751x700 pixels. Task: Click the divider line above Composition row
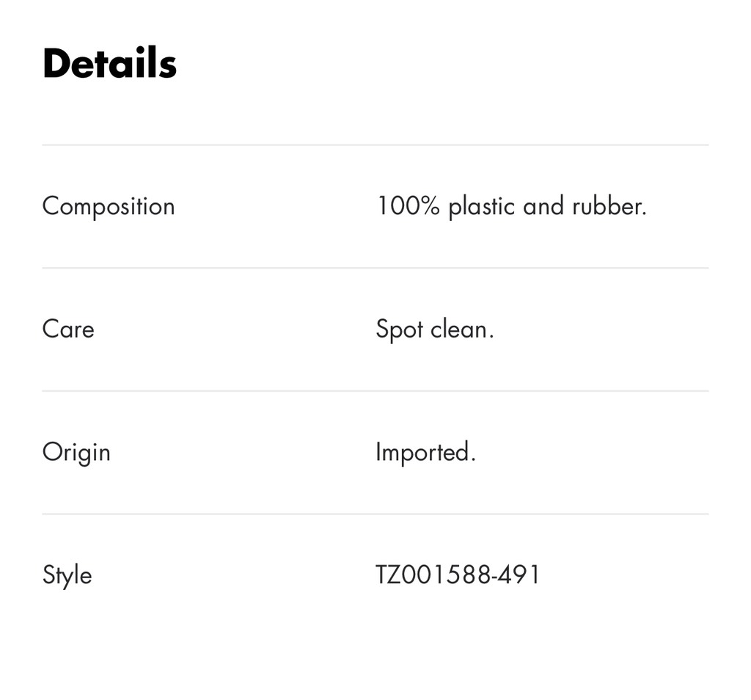(375, 145)
